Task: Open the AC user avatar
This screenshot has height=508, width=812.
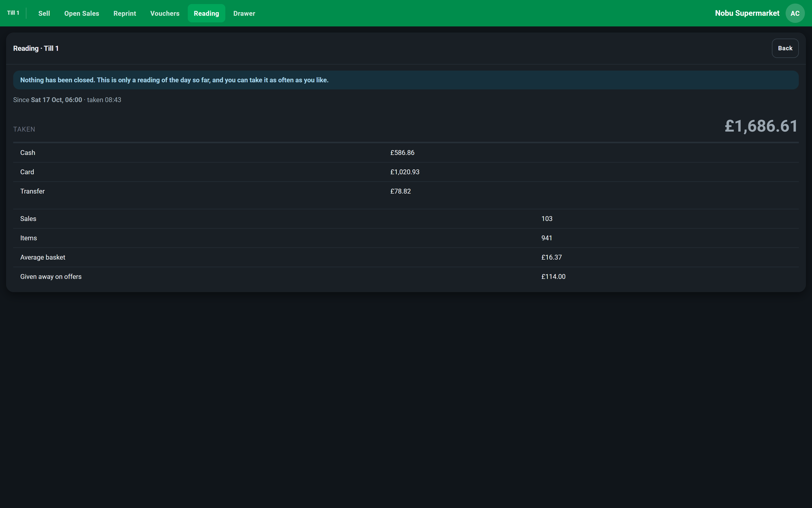Action: click(x=795, y=13)
